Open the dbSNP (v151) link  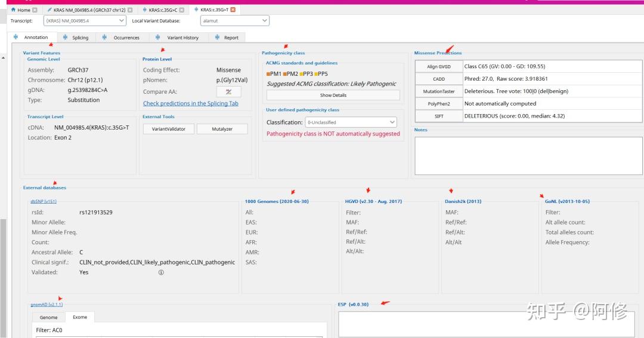pos(44,201)
